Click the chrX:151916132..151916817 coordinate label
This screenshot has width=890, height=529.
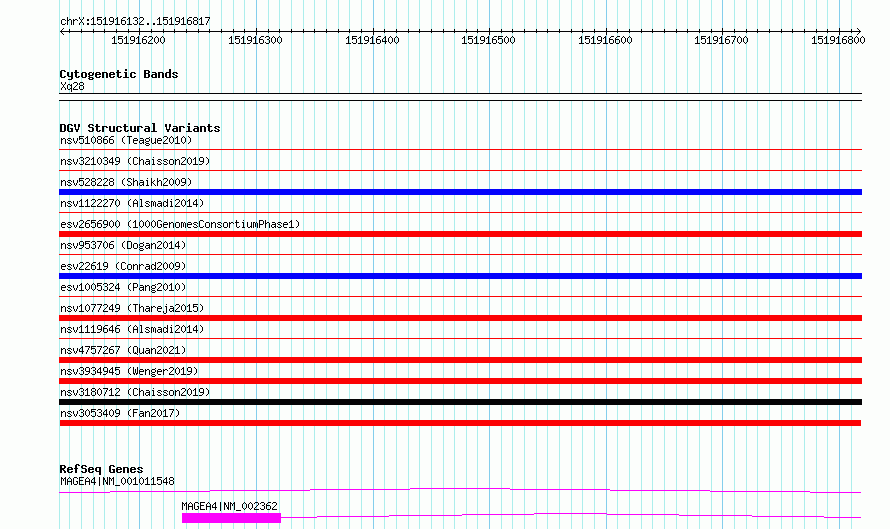[x=135, y=22]
